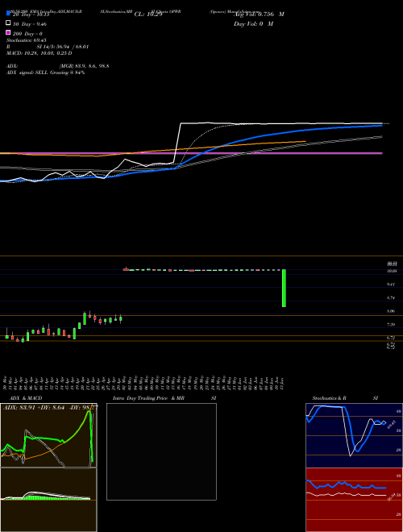Click the 'Day Vol: 0 M' text
Image resolution: width=403 pixels, height=532 pixels.
click(x=253, y=23)
